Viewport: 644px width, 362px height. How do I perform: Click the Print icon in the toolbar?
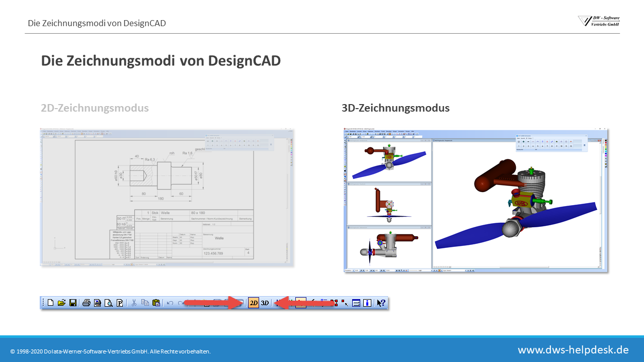pyautogui.click(x=87, y=303)
